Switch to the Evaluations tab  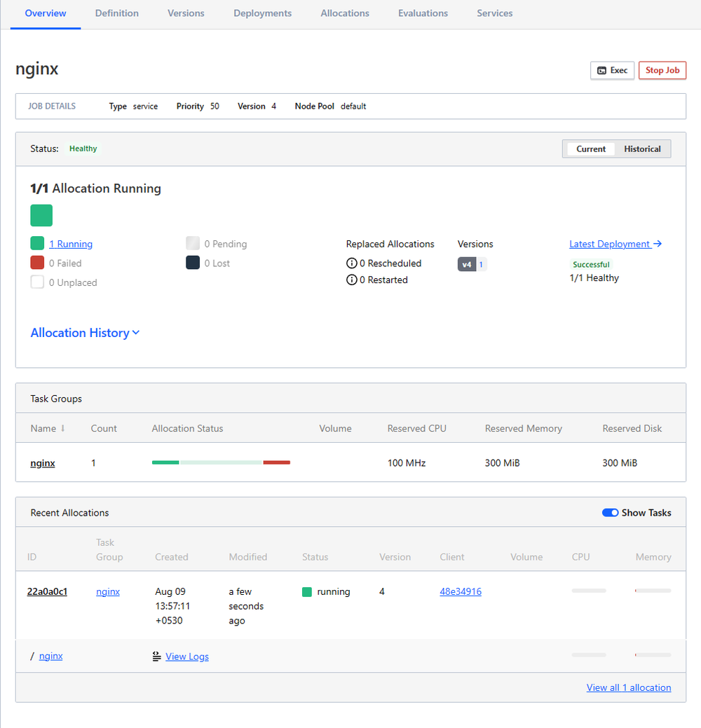pyautogui.click(x=423, y=13)
